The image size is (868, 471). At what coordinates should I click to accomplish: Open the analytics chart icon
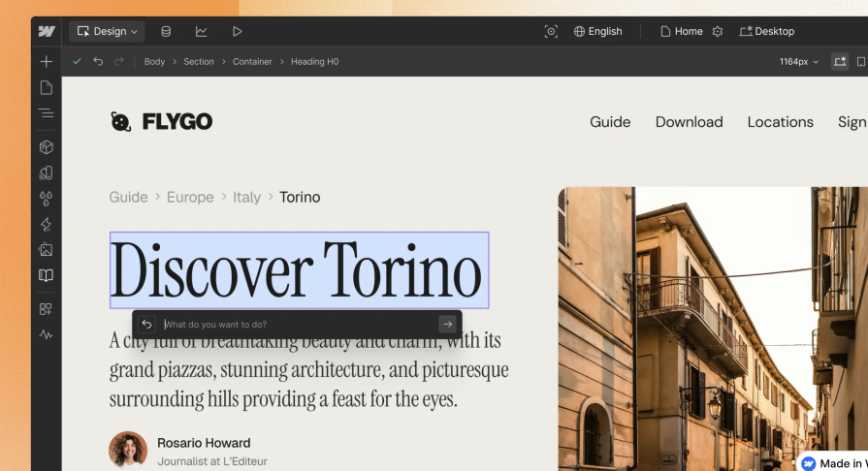click(x=202, y=32)
